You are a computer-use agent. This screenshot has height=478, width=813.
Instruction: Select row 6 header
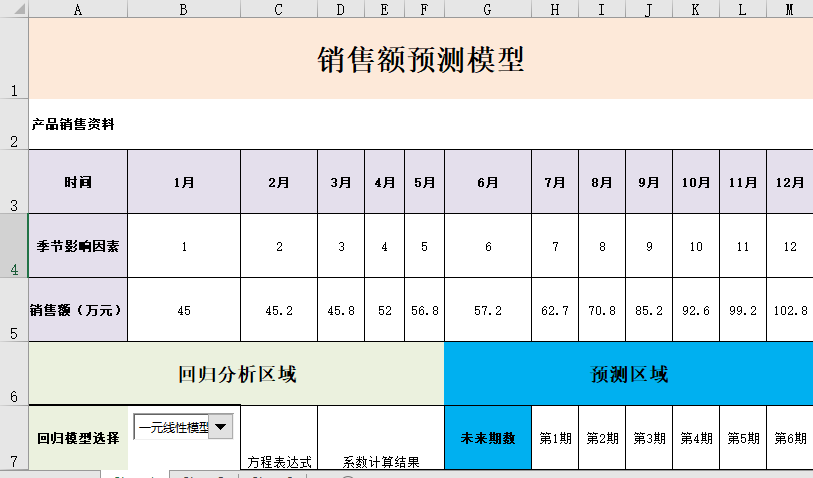point(14,374)
